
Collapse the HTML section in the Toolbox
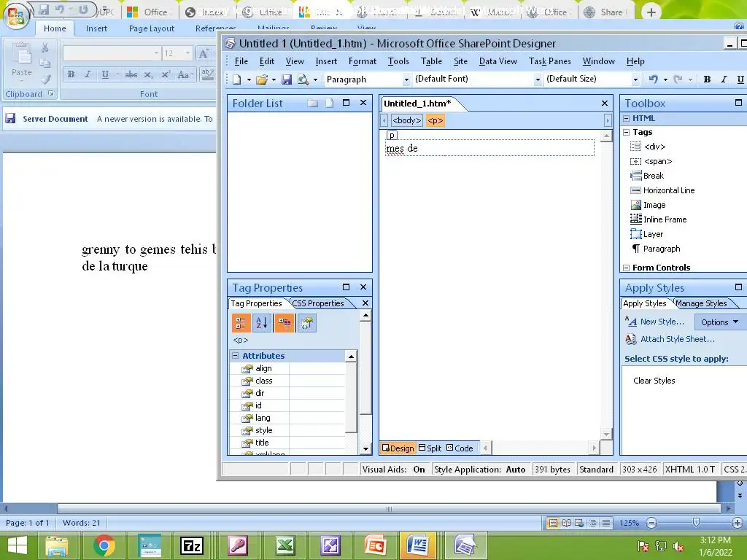click(627, 118)
